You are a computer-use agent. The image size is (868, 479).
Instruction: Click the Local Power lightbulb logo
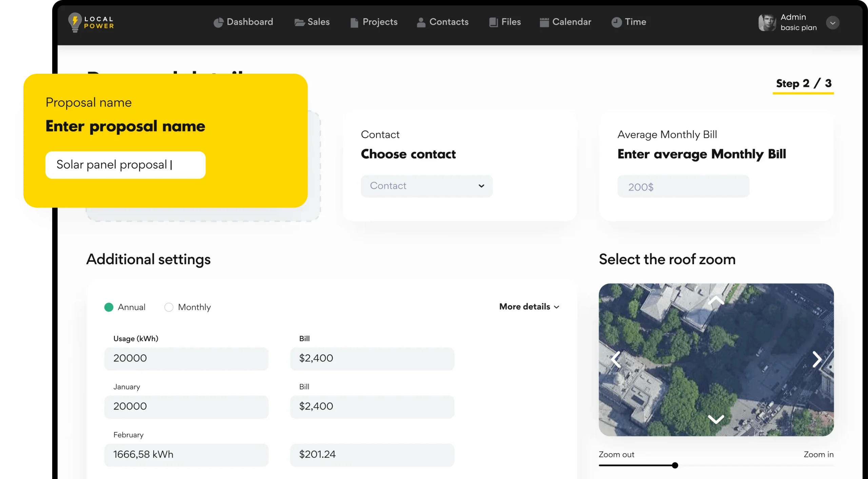coord(75,22)
